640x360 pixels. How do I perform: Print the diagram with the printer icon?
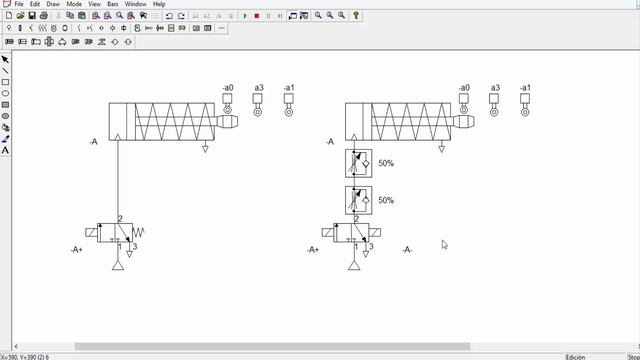(x=44, y=16)
